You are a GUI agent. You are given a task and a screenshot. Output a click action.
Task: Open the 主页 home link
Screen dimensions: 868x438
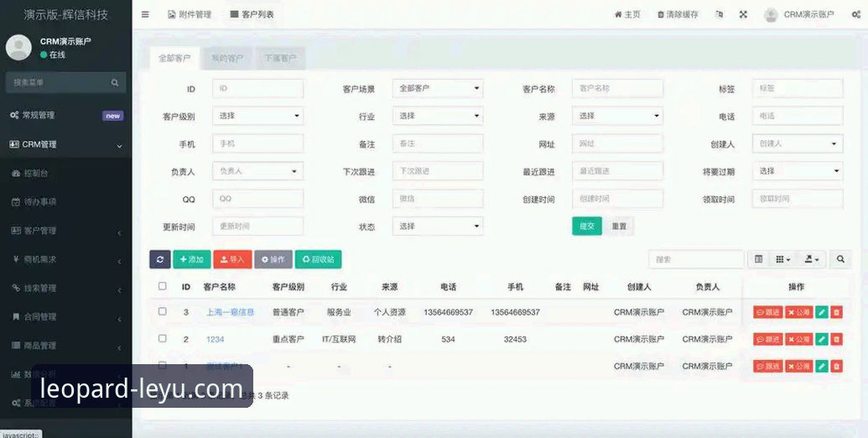pos(627,14)
